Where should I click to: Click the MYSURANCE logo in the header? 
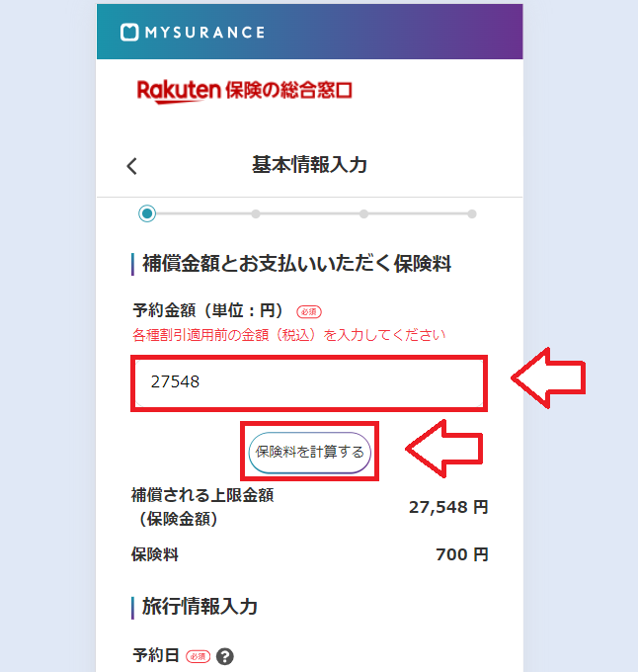(193, 33)
